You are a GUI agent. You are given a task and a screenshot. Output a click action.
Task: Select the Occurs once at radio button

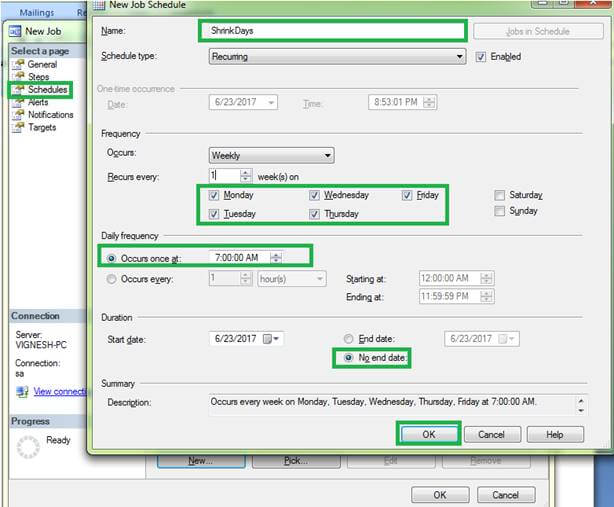[111, 258]
